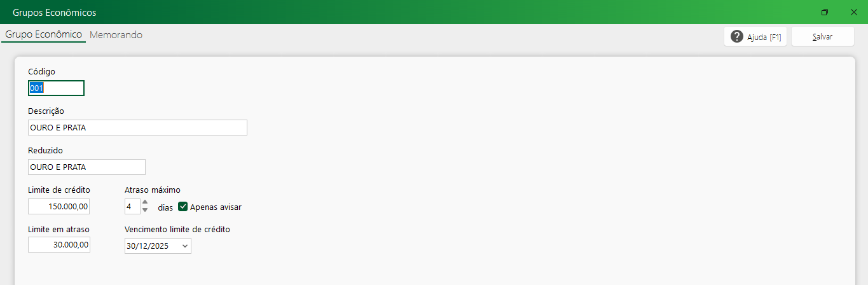
Task: Click the Descrição field with OURO E PRATA
Action: [x=137, y=128]
